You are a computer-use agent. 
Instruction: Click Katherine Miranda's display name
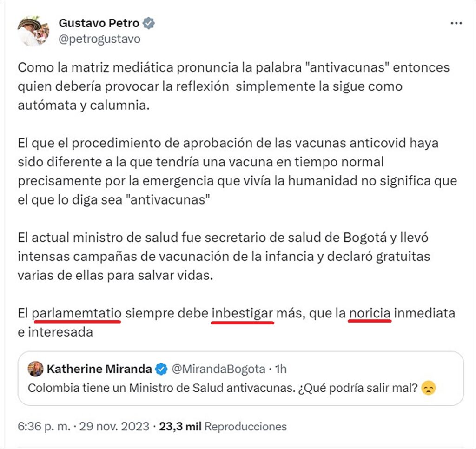pyautogui.click(x=99, y=368)
